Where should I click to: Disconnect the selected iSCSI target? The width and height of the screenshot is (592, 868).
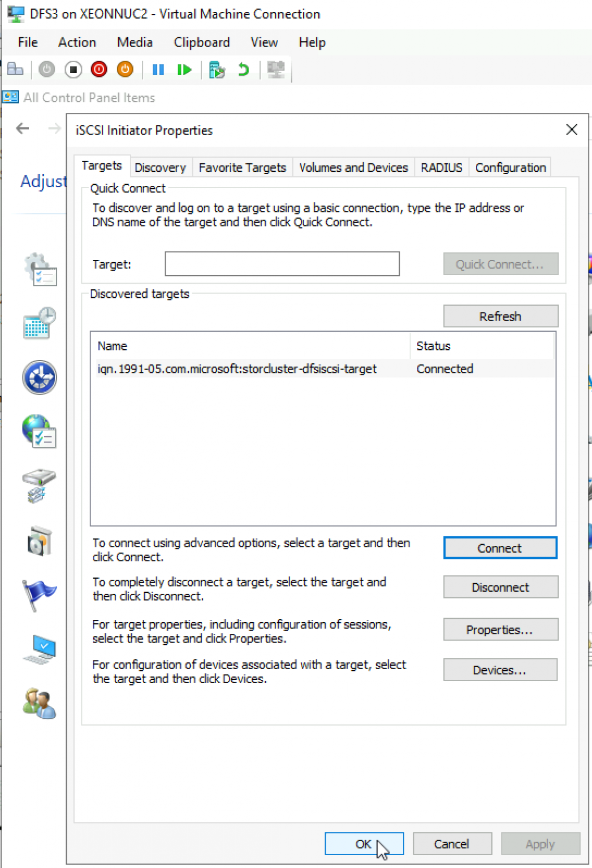(x=500, y=587)
